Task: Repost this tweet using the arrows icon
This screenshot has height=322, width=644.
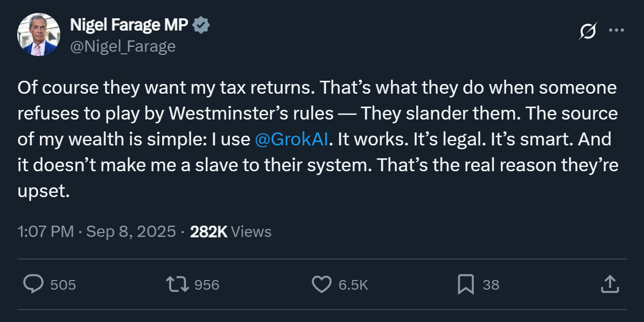Action: [x=177, y=284]
